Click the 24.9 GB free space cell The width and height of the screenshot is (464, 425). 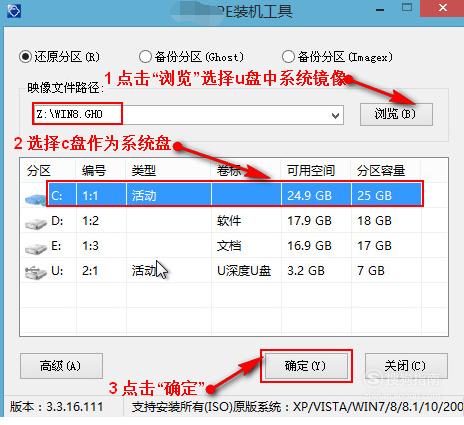(309, 195)
